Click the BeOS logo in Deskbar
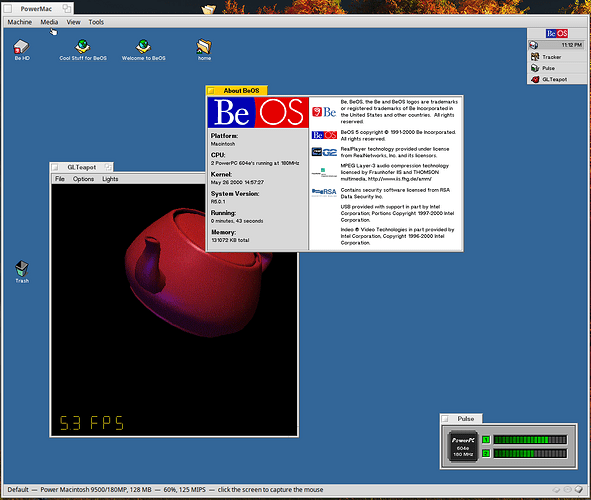 point(557,34)
